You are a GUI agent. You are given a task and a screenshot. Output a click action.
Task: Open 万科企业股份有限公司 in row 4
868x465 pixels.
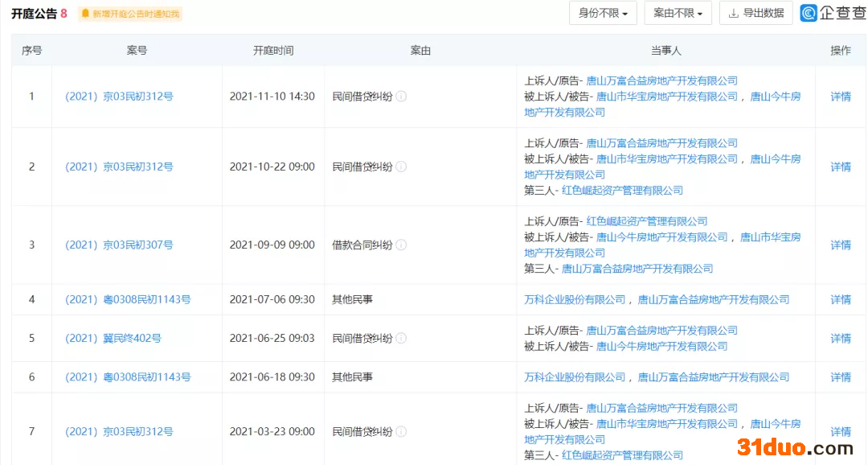pyautogui.click(x=575, y=299)
